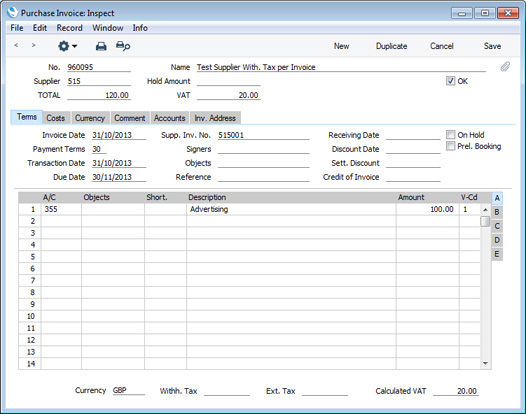The width and height of the screenshot is (526, 414).
Task: Click the Supp. Inv. No. field
Action: pos(263,135)
